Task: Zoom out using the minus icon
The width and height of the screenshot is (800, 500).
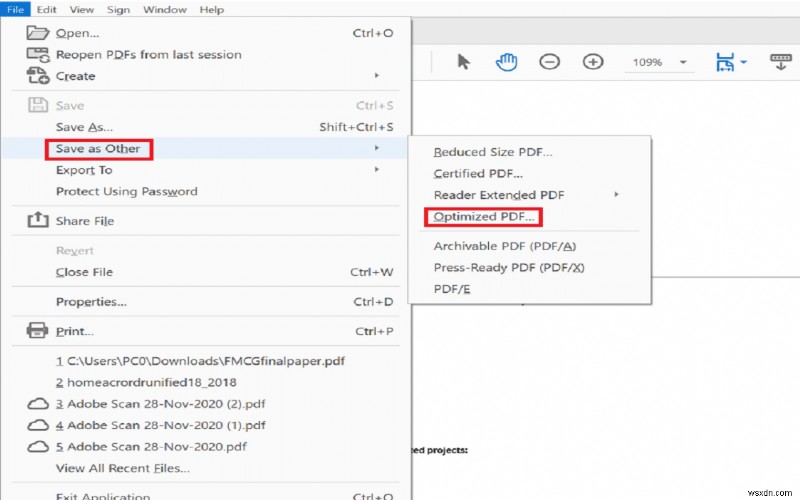Action: coord(549,62)
